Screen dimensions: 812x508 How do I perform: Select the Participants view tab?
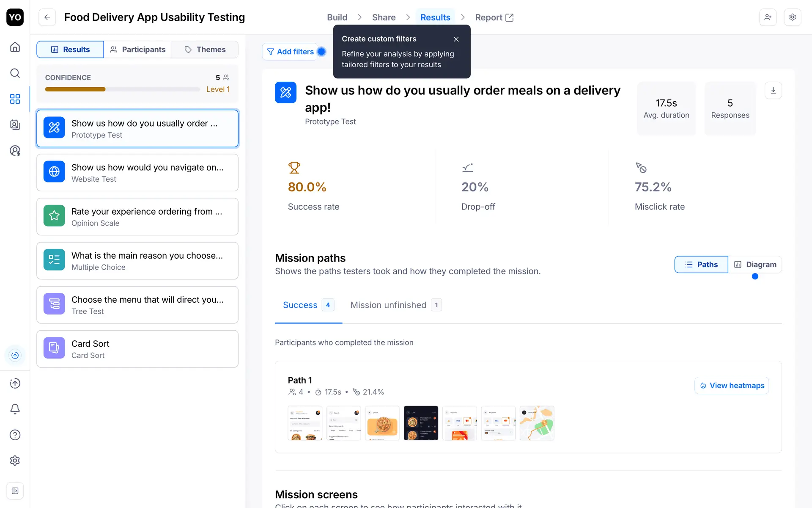(x=137, y=50)
